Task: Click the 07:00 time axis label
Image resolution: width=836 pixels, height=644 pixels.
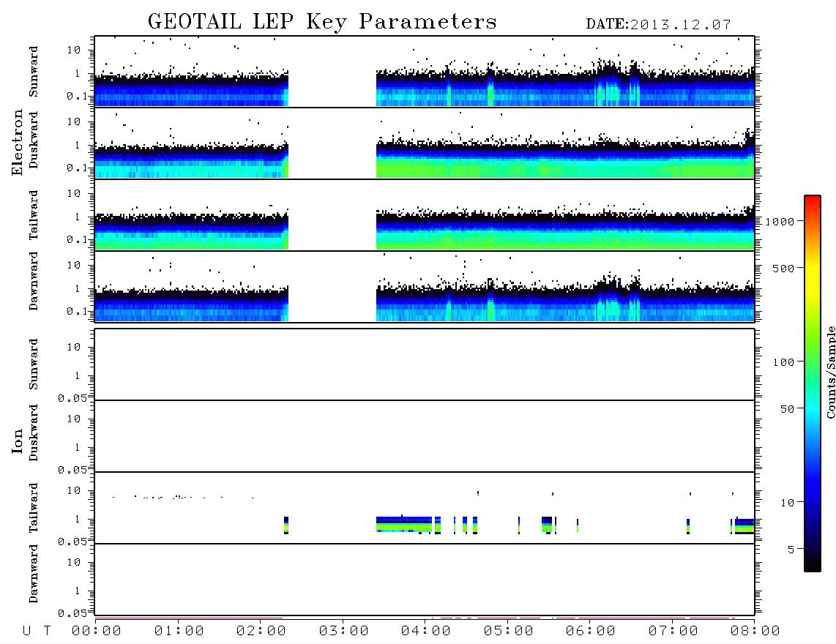Action: [673, 632]
